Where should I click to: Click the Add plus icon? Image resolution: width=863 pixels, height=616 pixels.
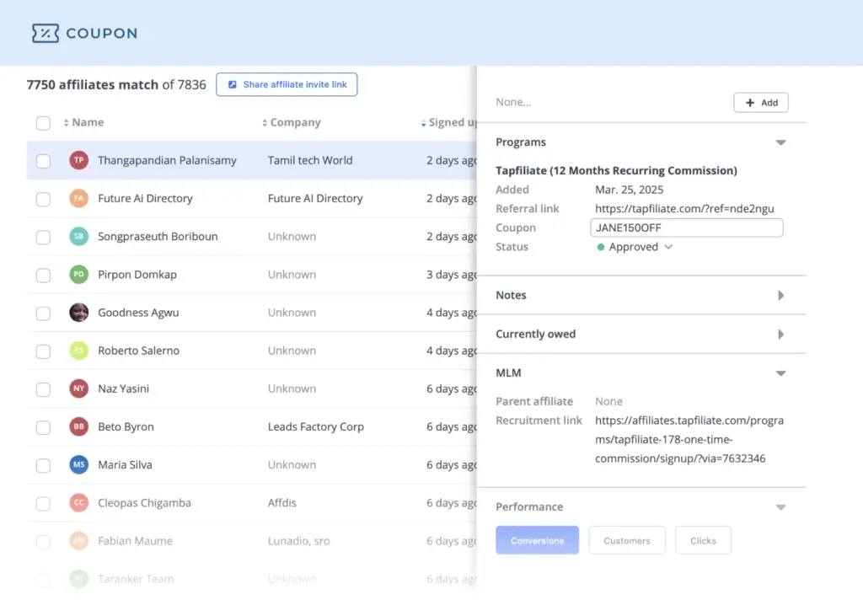[748, 102]
